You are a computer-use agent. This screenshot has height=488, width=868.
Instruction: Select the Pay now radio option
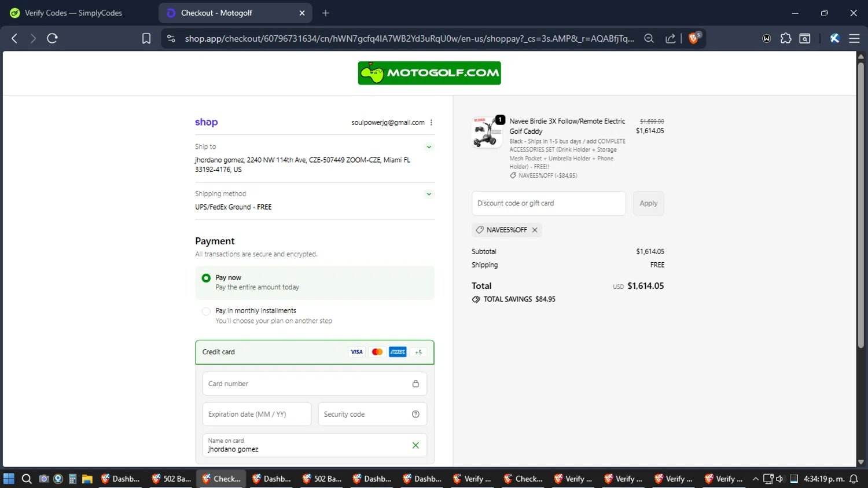[206, 278]
